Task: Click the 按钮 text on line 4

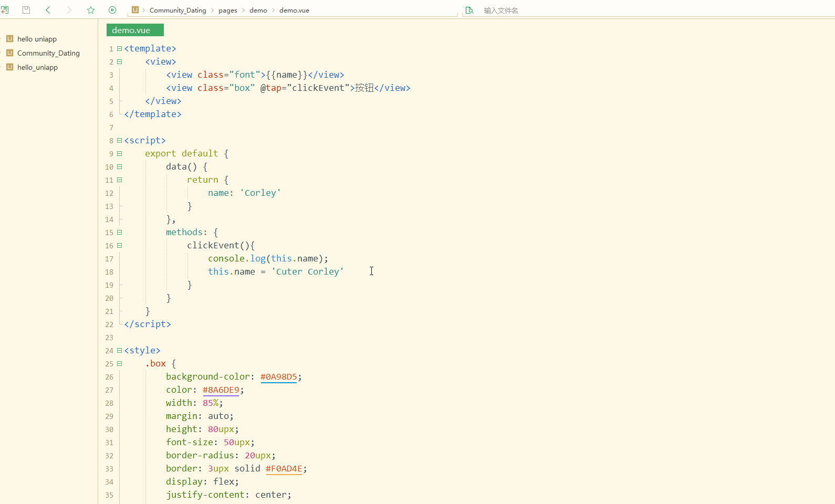Action: point(364,88)
